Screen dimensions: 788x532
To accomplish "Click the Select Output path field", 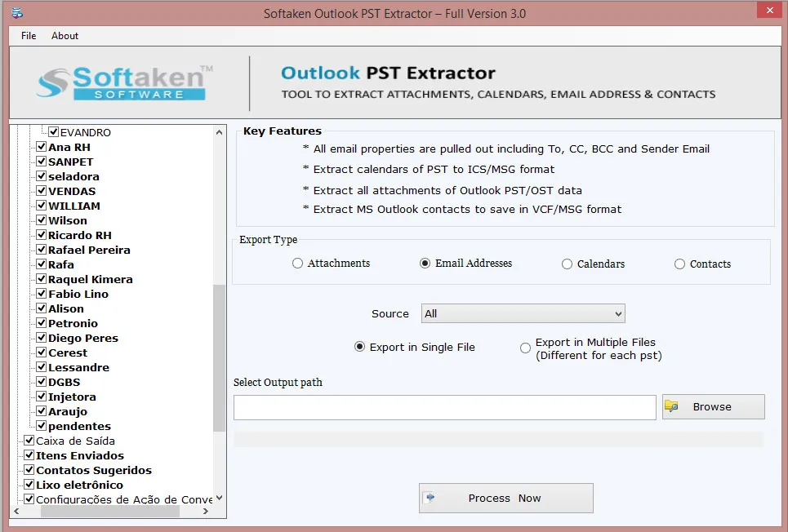I will pyautogui.click(x=445, y=407).
